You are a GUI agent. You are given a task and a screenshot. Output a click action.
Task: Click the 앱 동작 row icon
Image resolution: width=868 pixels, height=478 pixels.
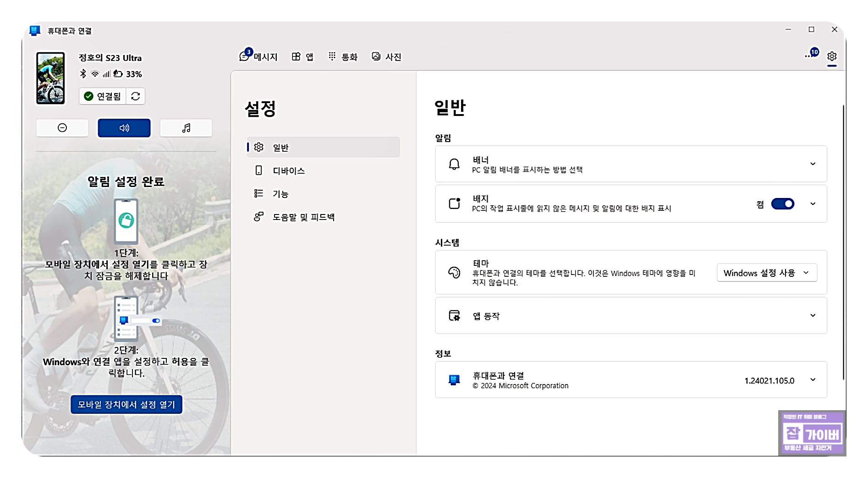click(x=454, y=315)
